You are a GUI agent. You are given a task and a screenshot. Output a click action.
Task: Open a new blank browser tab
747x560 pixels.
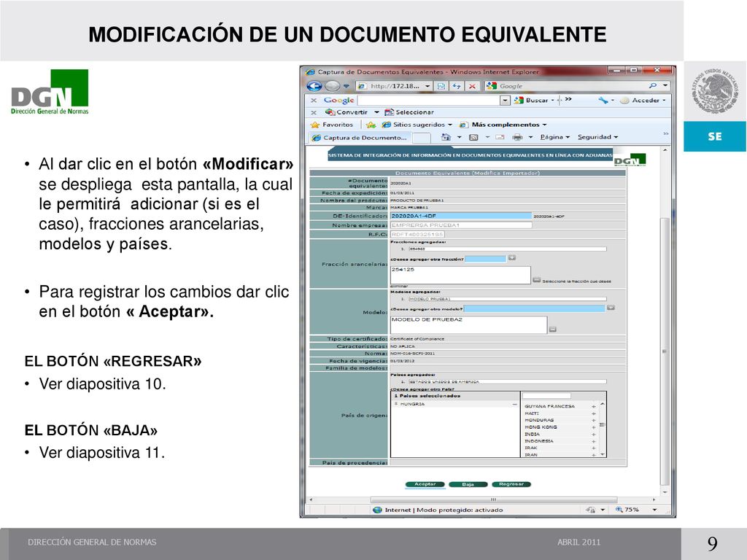point(421,138)
